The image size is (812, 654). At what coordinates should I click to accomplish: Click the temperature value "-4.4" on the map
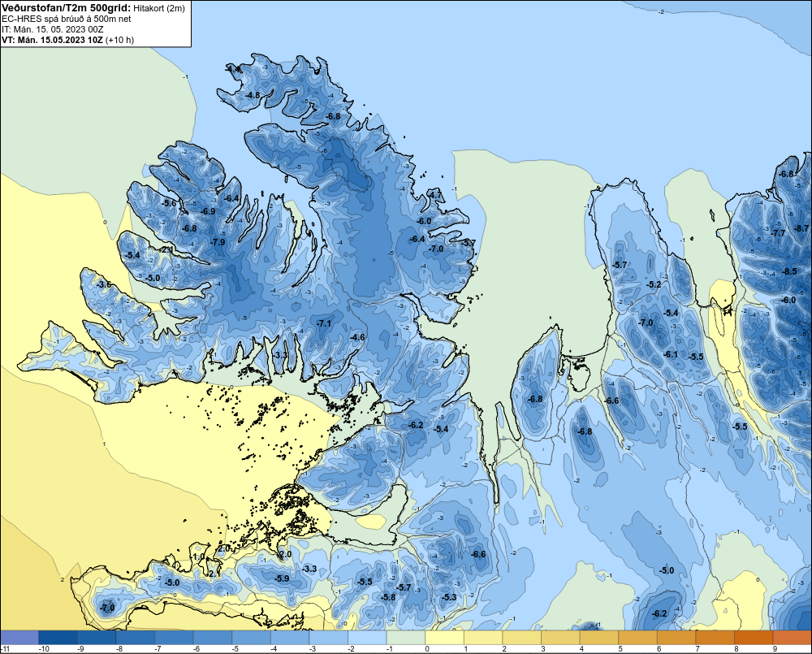click(x=234, y=69)
